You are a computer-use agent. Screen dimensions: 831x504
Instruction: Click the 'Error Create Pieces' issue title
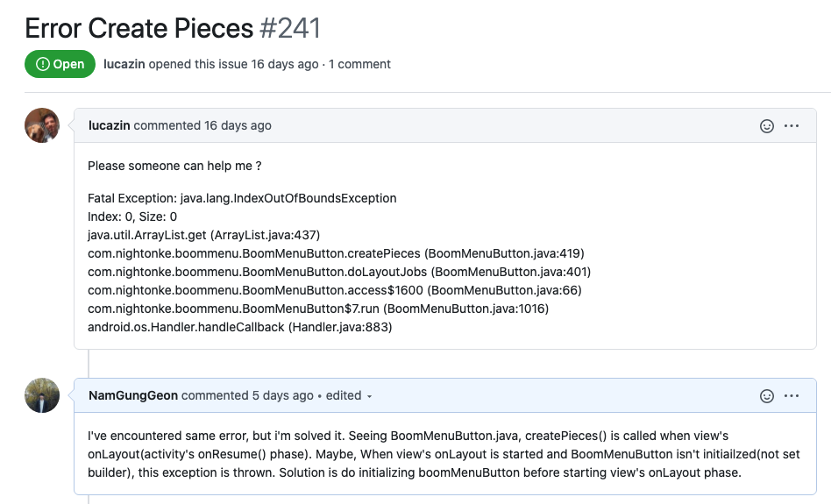coord(138,28)
